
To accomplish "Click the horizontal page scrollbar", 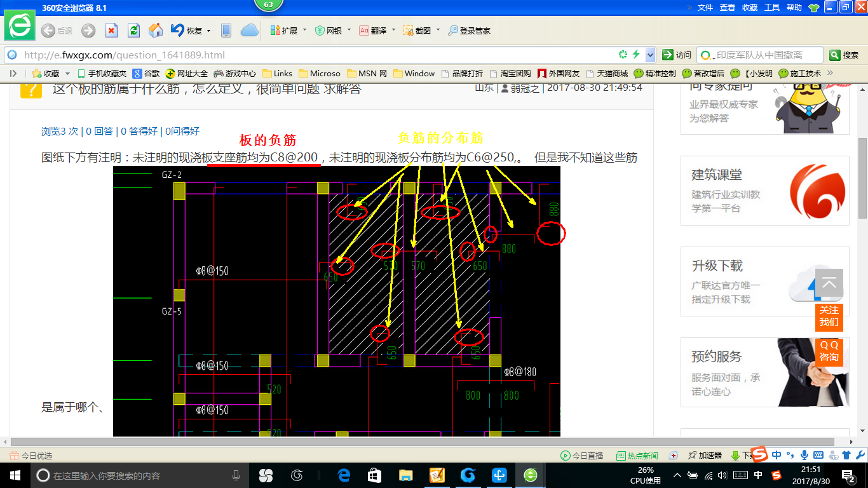I will tap(422, 442).
